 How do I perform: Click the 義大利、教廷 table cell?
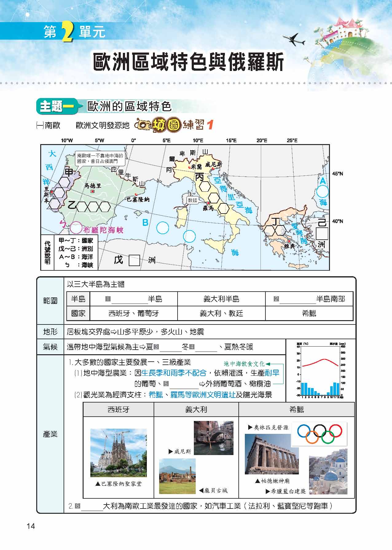click(221, 313)
